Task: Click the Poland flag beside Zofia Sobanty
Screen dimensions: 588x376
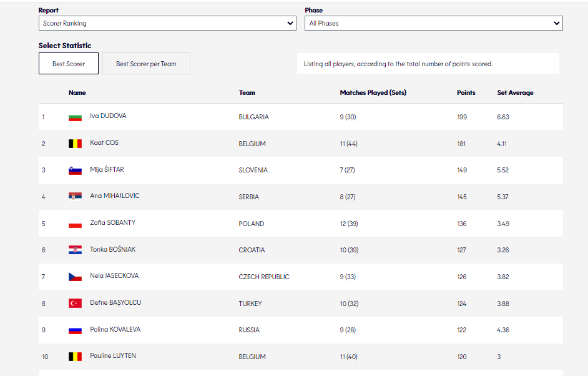Action: click(75, 224)
